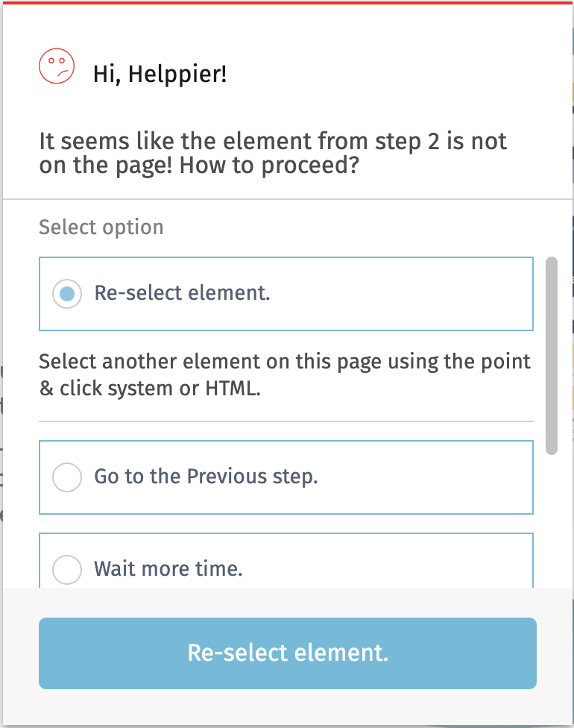Click the "Re-select element." option label text
The width and height of the screenshot is (574, 728).
(x=182, y=293)
